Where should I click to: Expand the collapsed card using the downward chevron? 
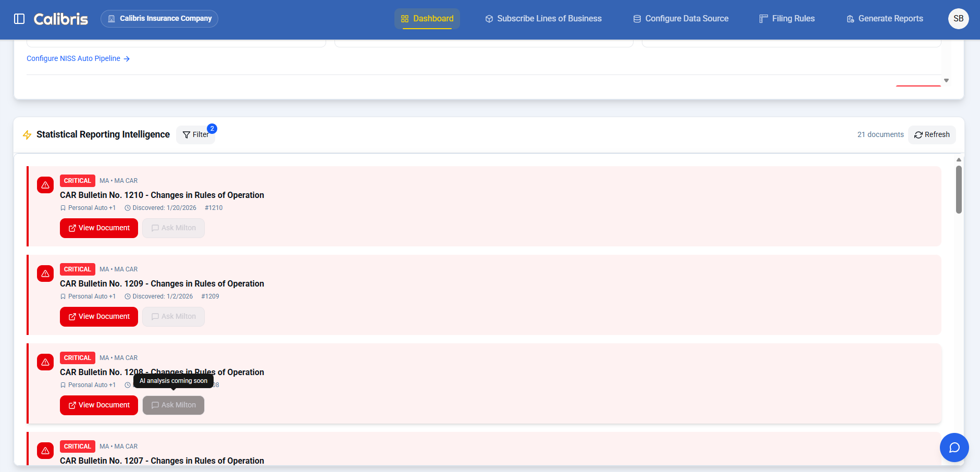tap(946, 81)
